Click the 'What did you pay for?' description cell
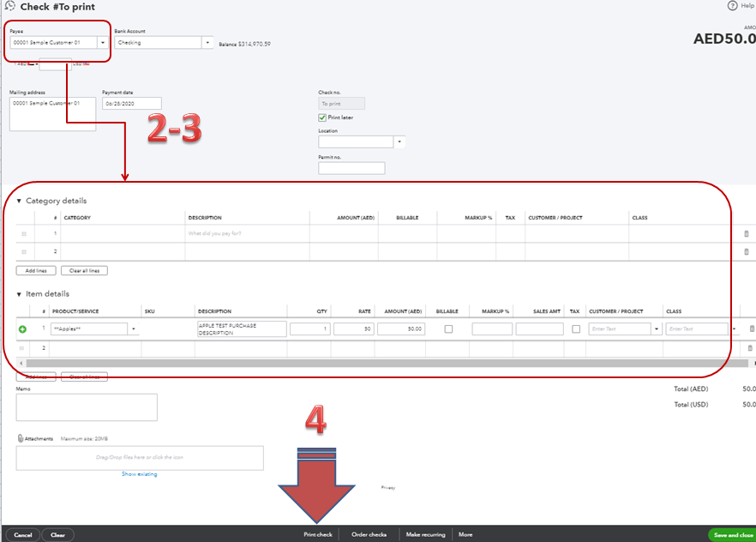This screenshot has width=756, height=542. [x=247, y=233]
